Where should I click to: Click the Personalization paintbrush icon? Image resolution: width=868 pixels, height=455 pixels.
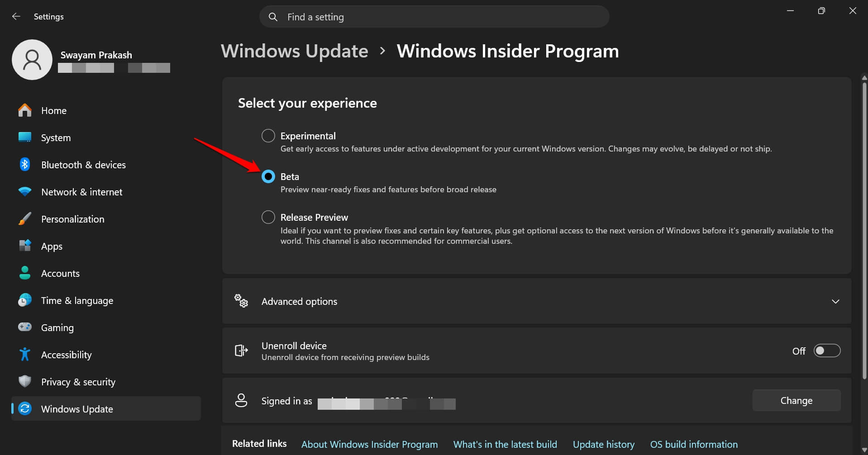25,219
